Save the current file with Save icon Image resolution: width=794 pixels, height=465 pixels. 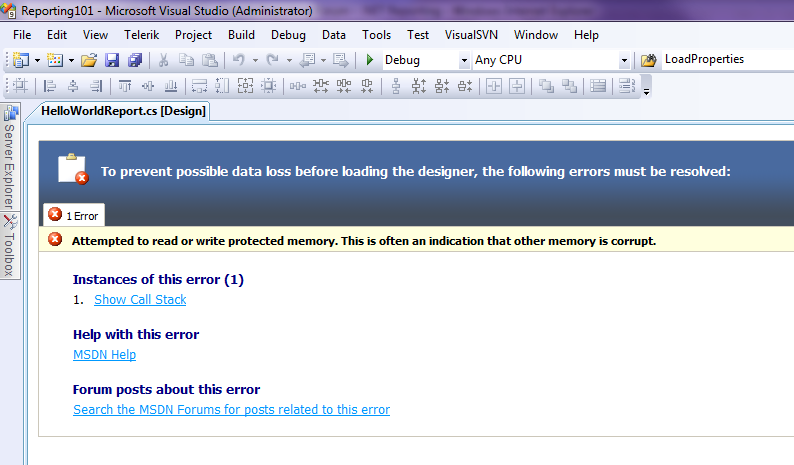pyautogui.click(x=112, y=60)
